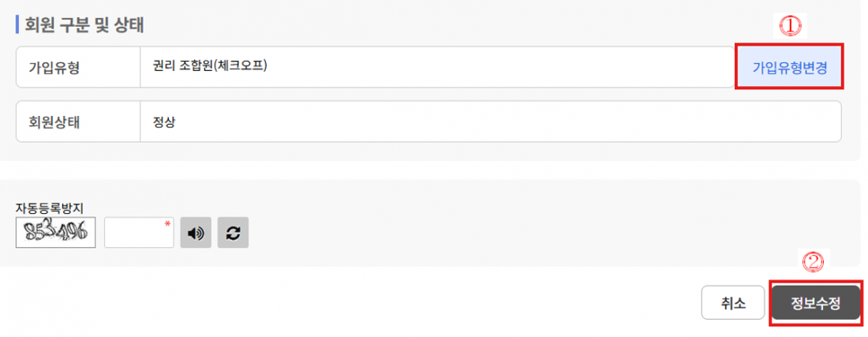Click the red asterisk in the captcha field
Image resolution: width=868 pixels, height=337 pixels.
coord(166,224)
